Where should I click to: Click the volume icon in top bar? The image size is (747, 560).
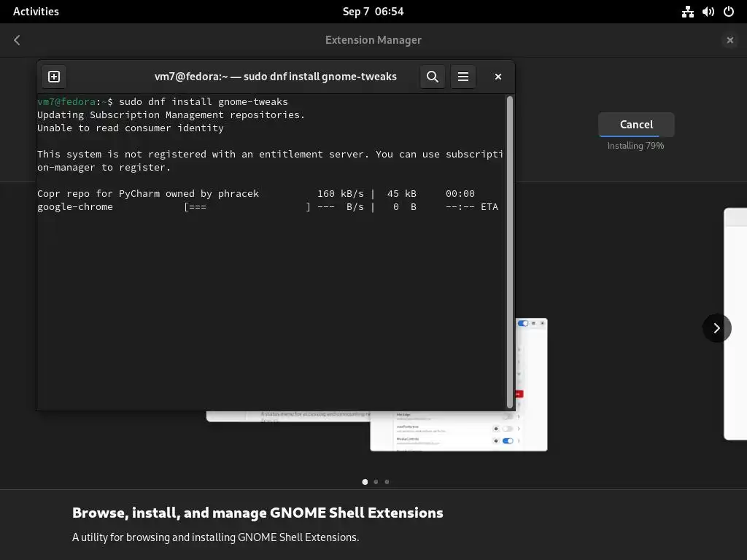click(x=708, y=12)
